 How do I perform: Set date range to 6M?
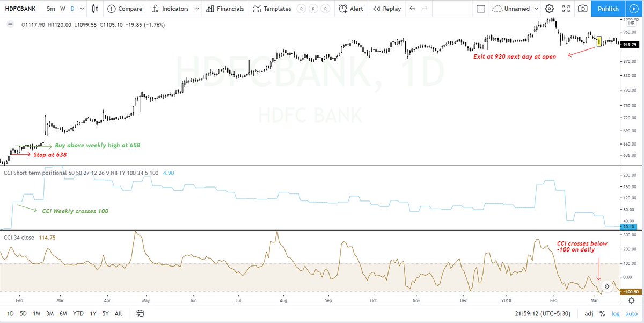63,313
